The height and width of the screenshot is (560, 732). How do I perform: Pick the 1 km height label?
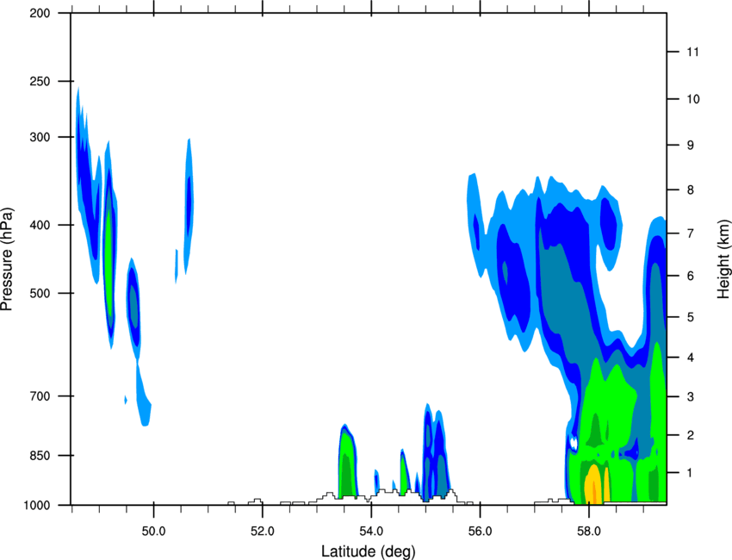(x=690, y=473)
